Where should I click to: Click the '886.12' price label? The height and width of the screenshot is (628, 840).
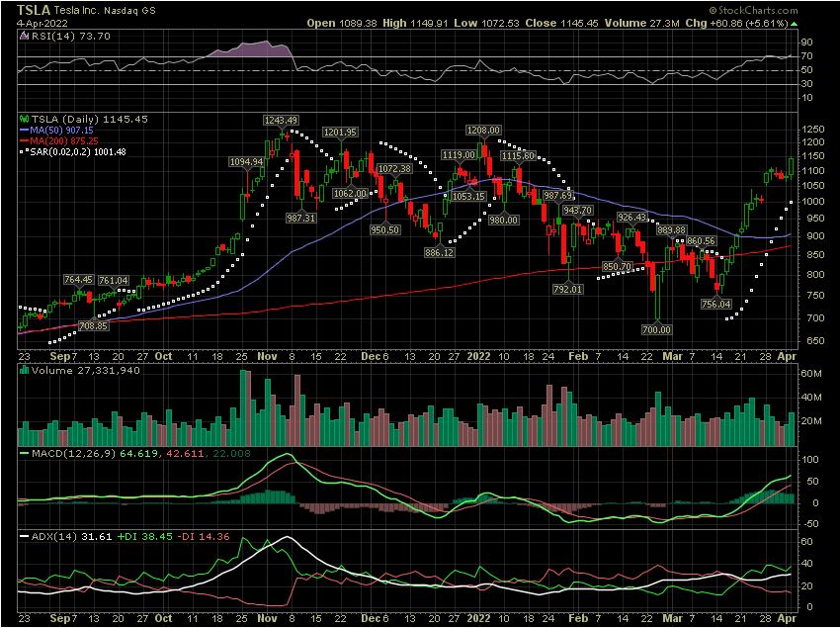[440, 252]
